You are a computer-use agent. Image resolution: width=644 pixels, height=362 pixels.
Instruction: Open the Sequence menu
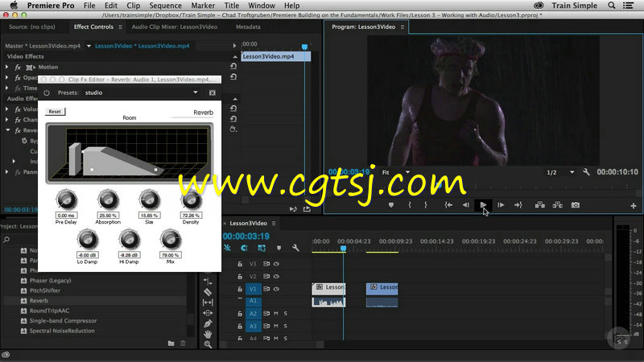(165, 6)
